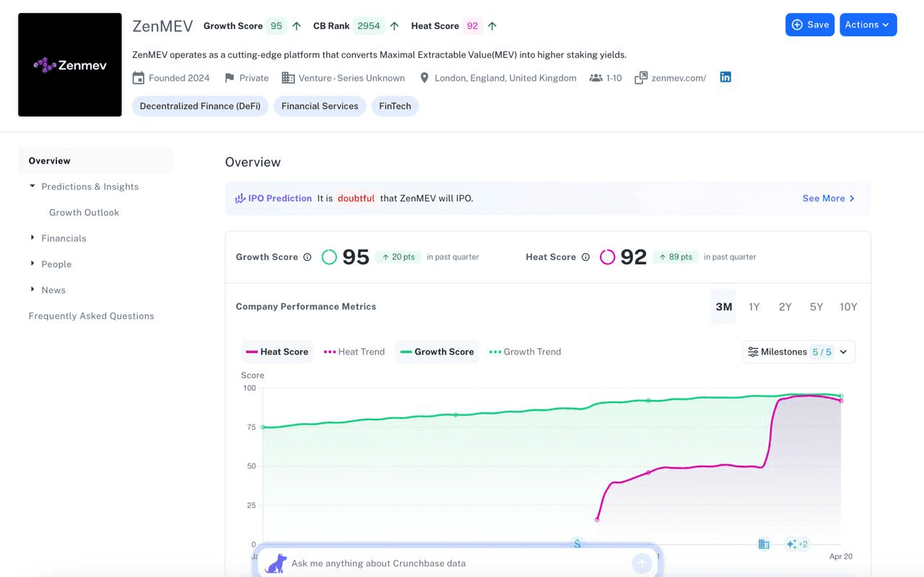
Task: Toggle the Growth Trend series visibility
Action: (525, 352)
